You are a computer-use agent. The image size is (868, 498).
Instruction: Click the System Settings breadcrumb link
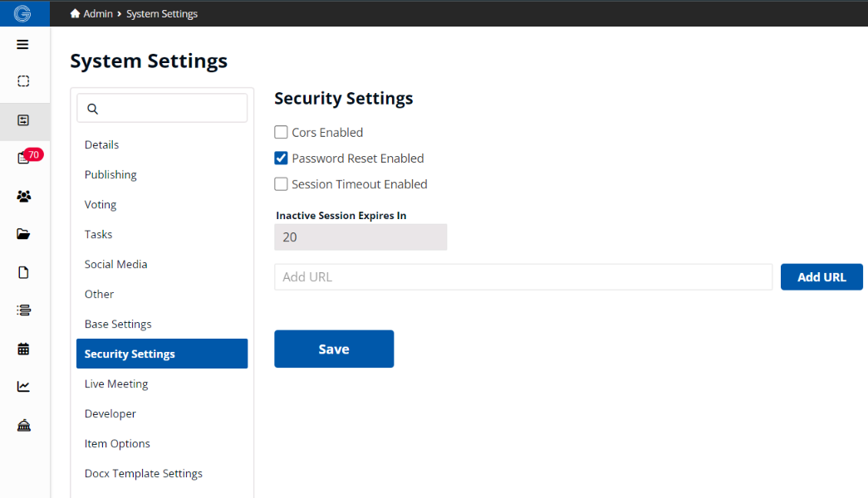[162, 13]
